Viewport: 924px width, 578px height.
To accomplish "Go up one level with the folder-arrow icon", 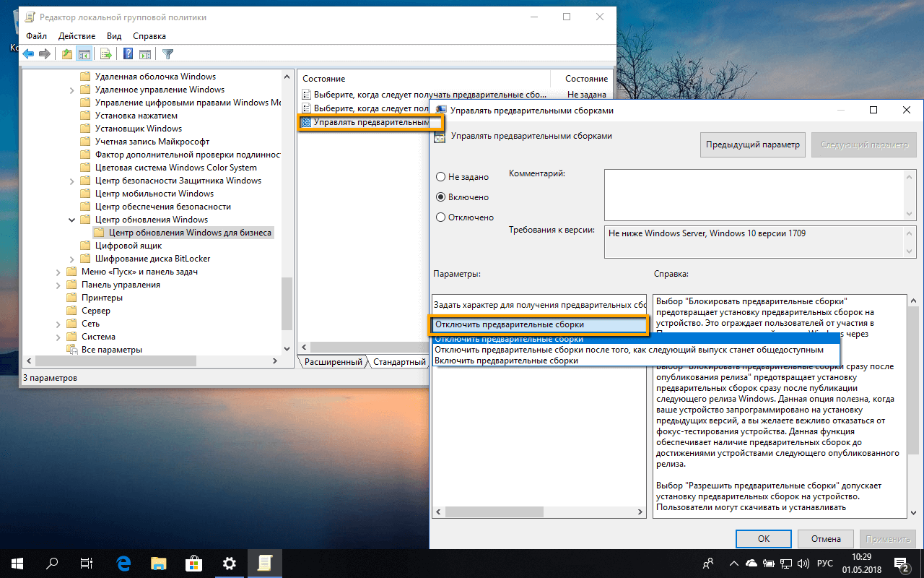I will [x=67, y=53].
